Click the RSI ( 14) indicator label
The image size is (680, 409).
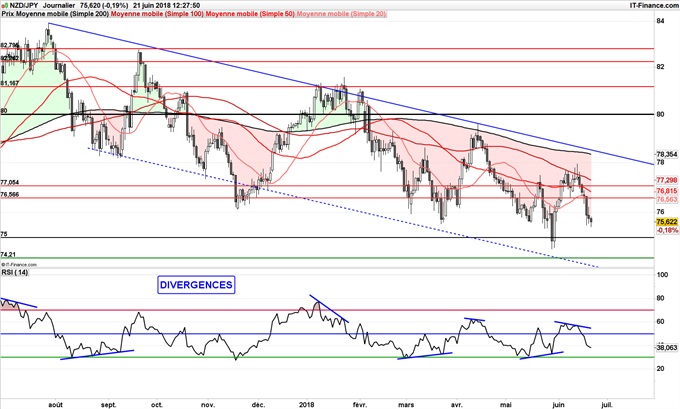coord(15,272)
